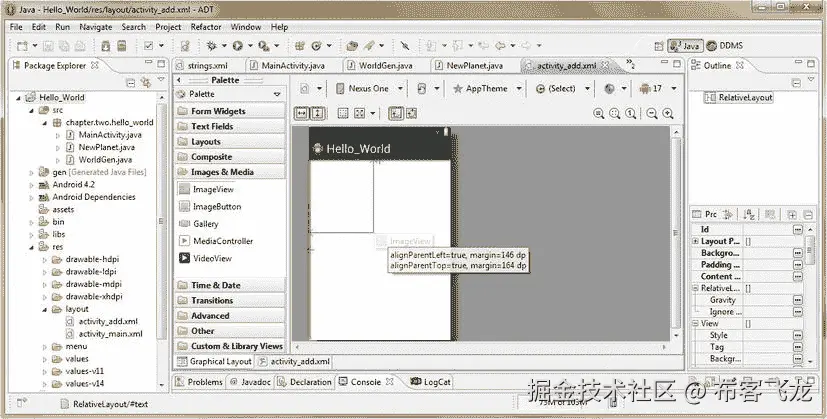Sort properties alphabetically in Properties panel
Screen dimensions: 827x419
coord(749,214)
